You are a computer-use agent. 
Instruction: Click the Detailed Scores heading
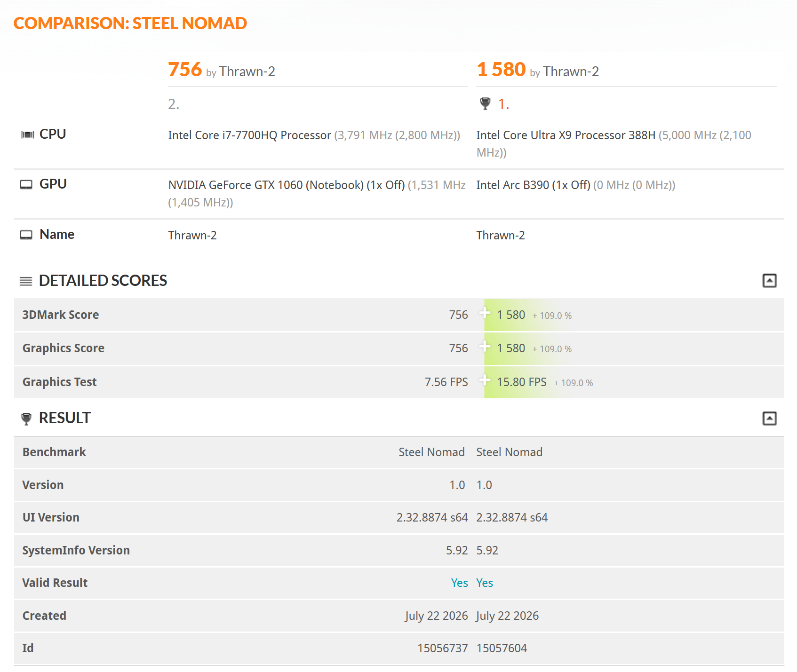click(103, 281)
